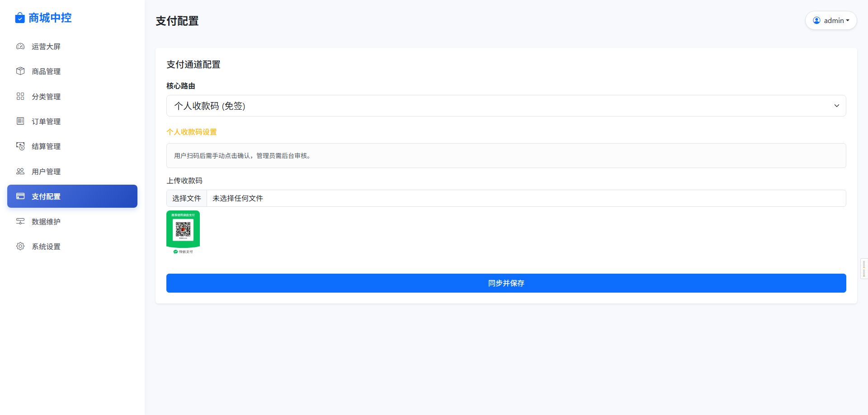Click the side handle at right edge
The image size is (868, 415).
point(864,269)
